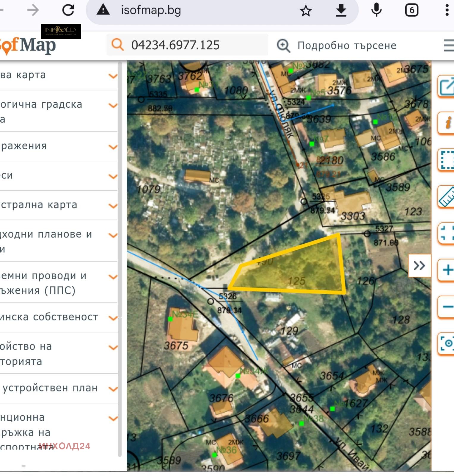Select the ruler measurement tool

[447, 196]
